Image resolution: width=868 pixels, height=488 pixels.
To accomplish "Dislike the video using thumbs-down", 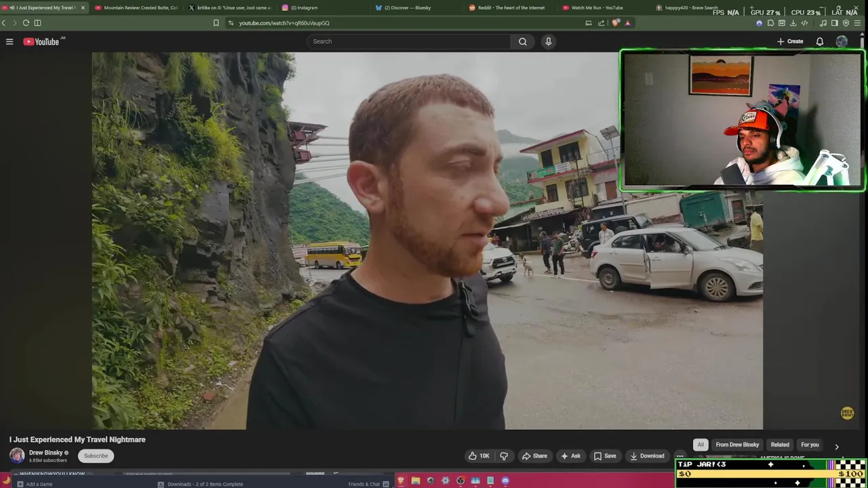I will 504,456.
